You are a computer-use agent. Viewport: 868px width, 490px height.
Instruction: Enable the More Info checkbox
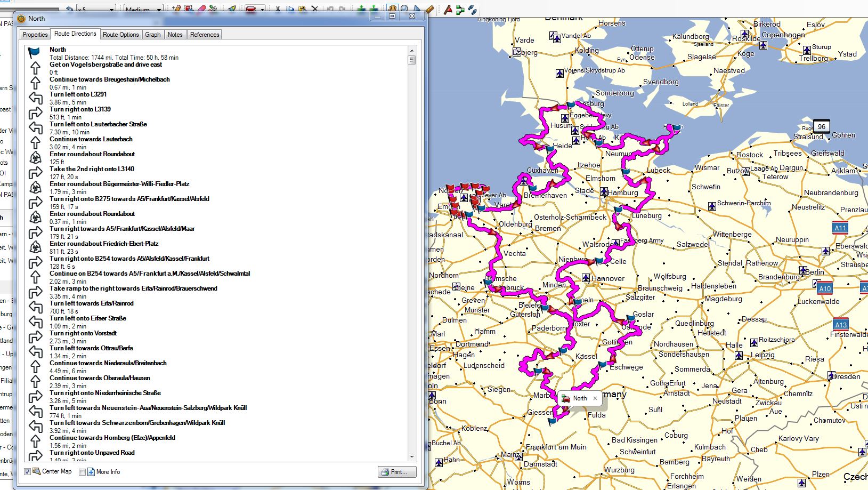pyautogui.click(x=82, y=472)
